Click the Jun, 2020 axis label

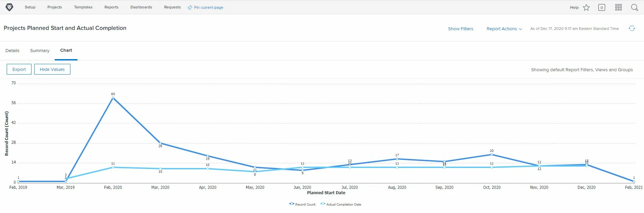(302, 187)
